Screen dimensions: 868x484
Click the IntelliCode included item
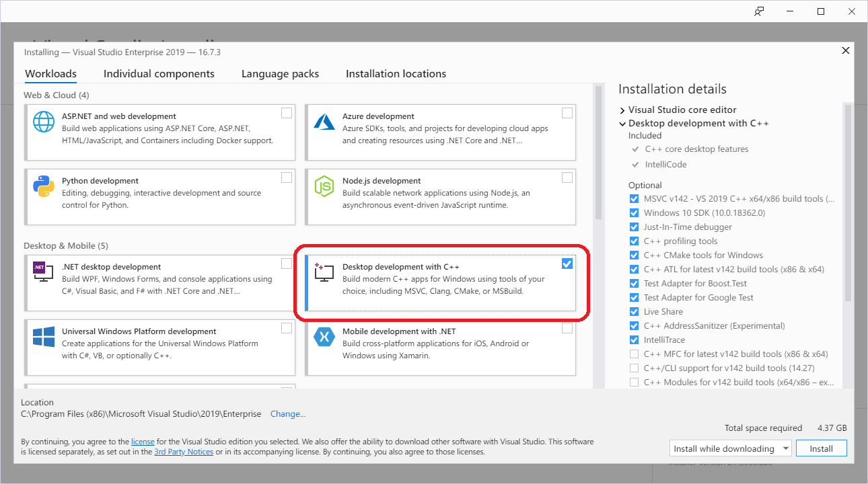[665, 164]
